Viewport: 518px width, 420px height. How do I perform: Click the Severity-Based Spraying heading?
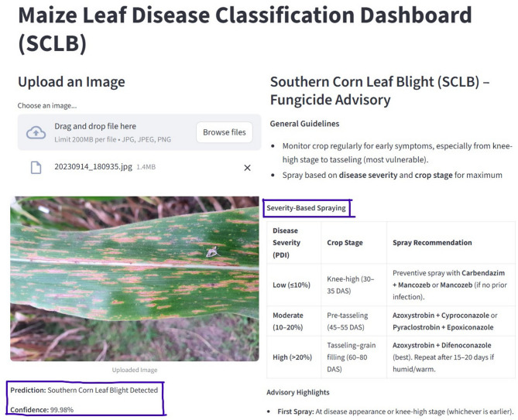coord(307,208)
